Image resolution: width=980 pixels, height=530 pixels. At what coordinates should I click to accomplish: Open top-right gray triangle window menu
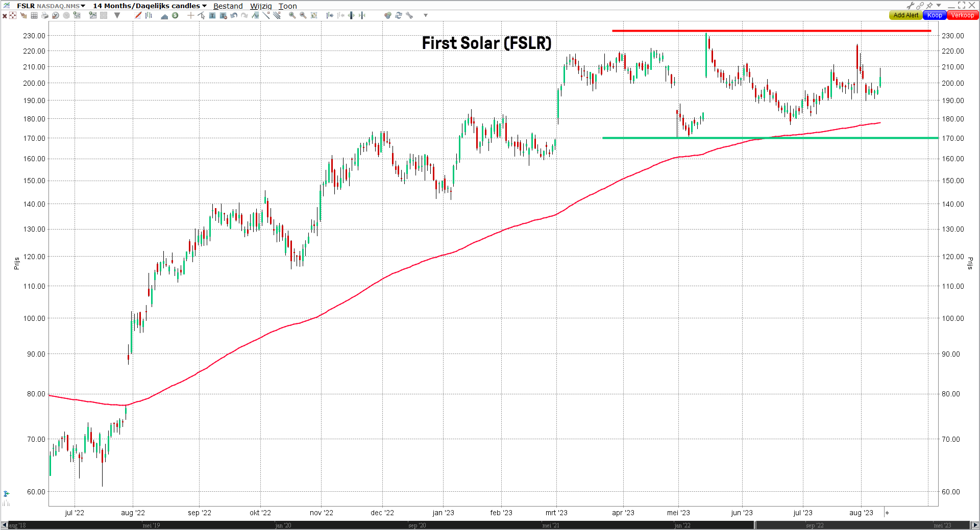[939, 5]
